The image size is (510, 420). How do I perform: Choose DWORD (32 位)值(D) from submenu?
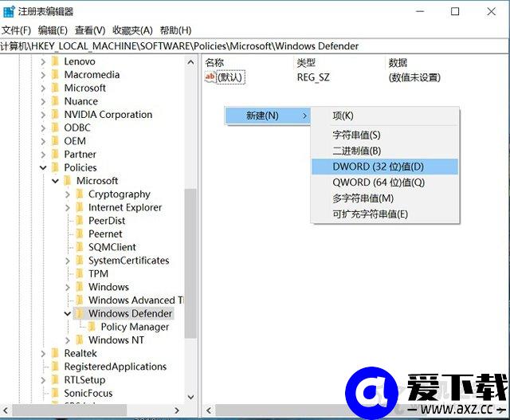[x=385, y=167]
